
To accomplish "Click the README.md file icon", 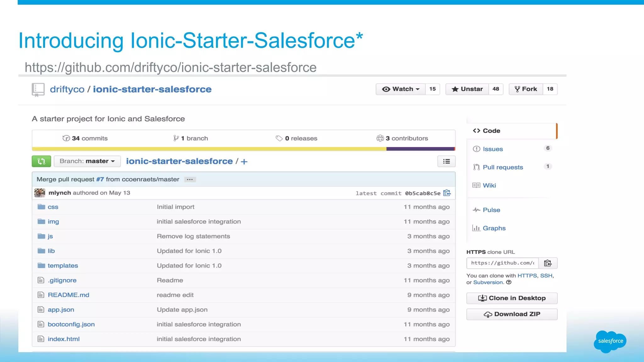I will click(x=41, y=295).
